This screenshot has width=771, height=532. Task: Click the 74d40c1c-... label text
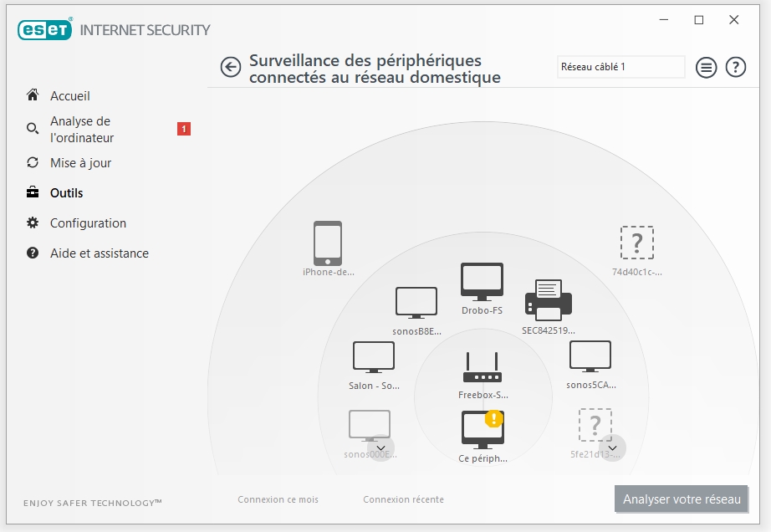click(x=636, y=272)
